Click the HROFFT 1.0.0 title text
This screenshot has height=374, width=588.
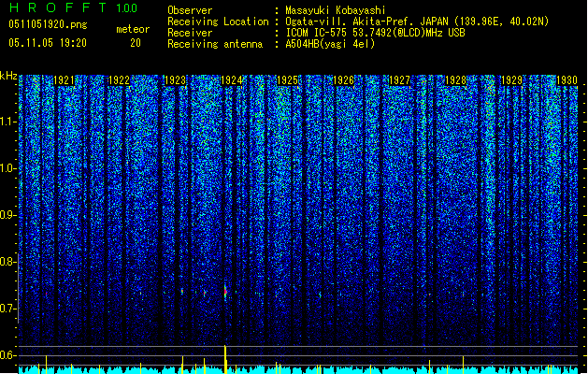click(x=74, y=7)
